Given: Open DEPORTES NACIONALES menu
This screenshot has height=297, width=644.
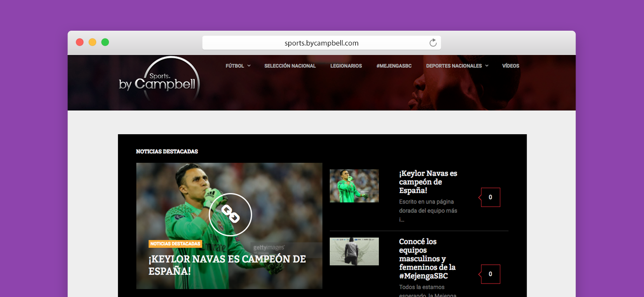Looking at the screenshot, I should tap(454, 66).
